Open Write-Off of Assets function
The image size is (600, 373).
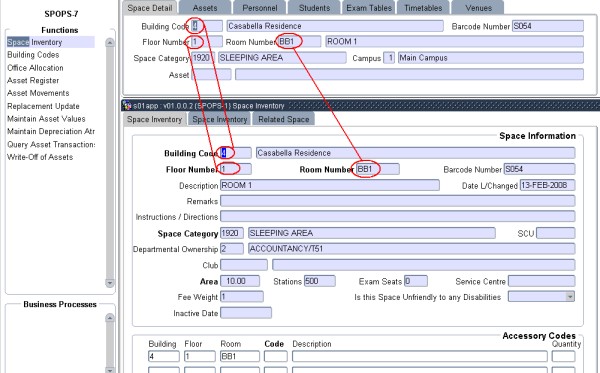(x=40, y=157)
